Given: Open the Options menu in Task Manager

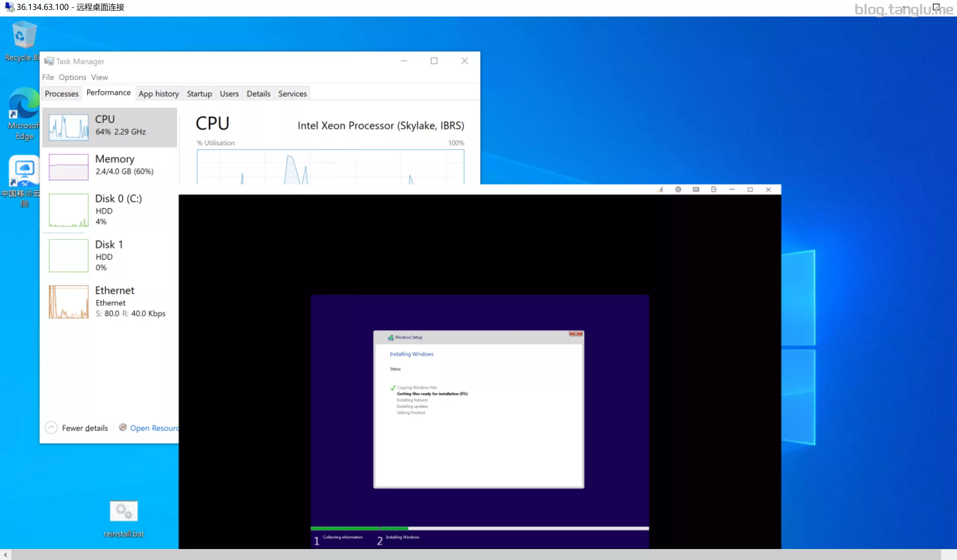Looking at the screenshot, I should [x=73, y=77].
